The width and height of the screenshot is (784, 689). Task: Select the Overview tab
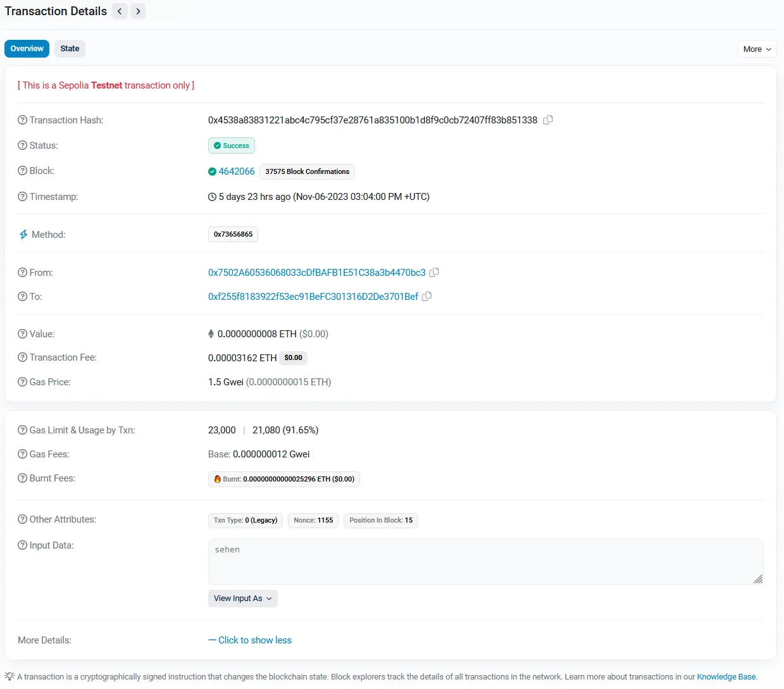point(27,49)
